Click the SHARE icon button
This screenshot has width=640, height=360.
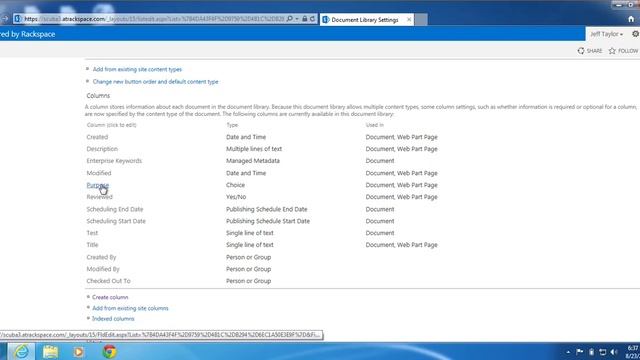tap(590, 51)
